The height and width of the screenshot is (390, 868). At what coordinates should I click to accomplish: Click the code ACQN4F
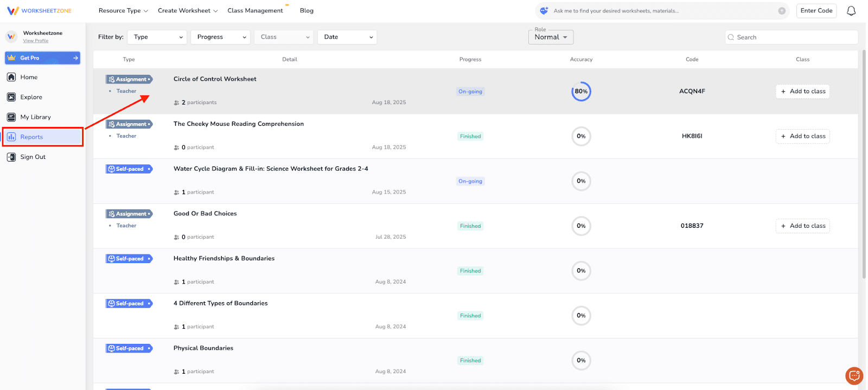tap(692, 92)
